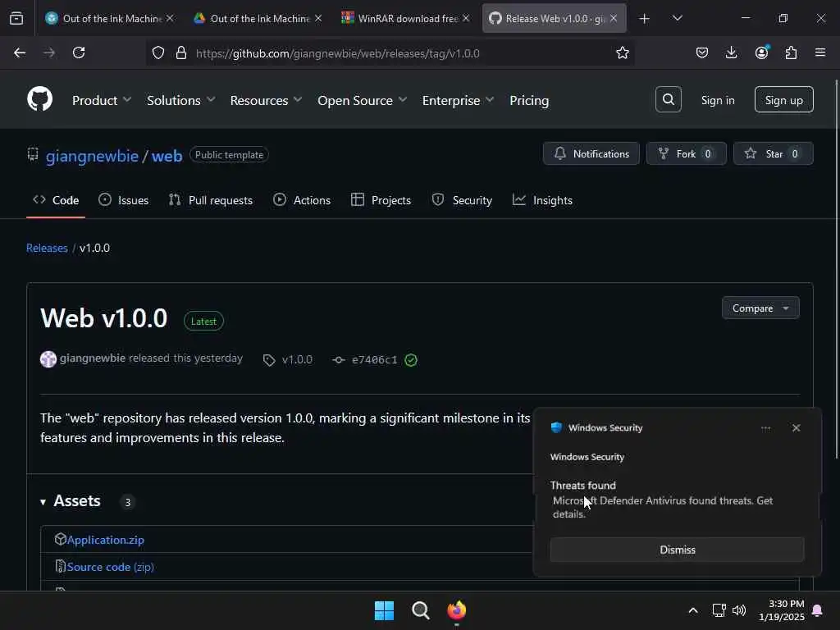Open the tracking protection shield icon

click(x=158, y=52)
